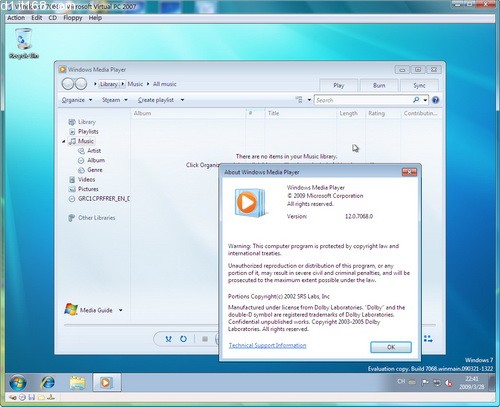This screenshot has height=407, width=500.
Task: Close the About Windows Media Player dialog
Action: point(409,172)
